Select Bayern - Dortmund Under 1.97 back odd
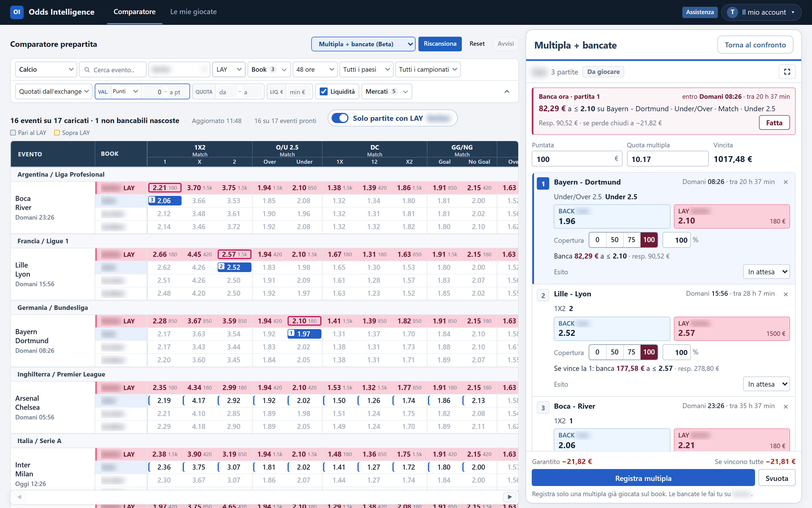 [304, 334]
